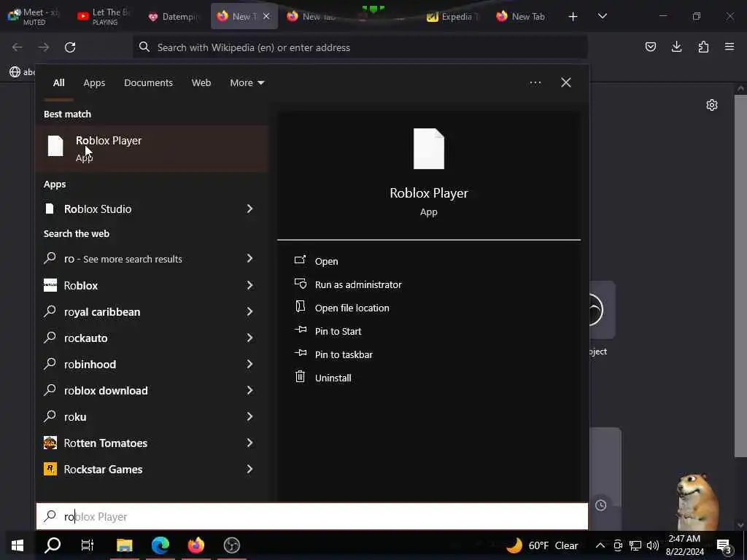This screenshot has width=747, height=560.
Task: Expand robinhood suggestion chevron
Action: (249, 364)
